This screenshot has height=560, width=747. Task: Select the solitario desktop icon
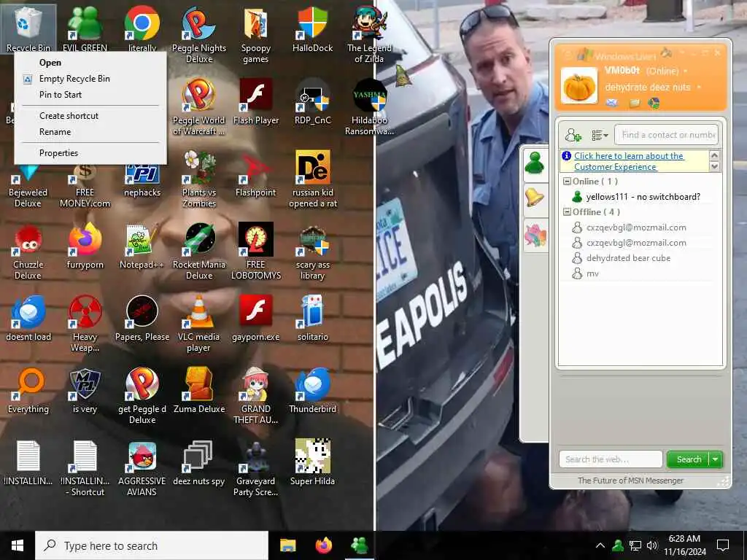[312, 318]
